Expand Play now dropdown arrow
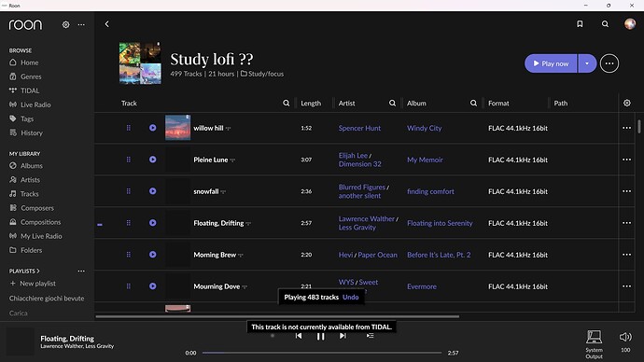644x362 pixels. 587,63
